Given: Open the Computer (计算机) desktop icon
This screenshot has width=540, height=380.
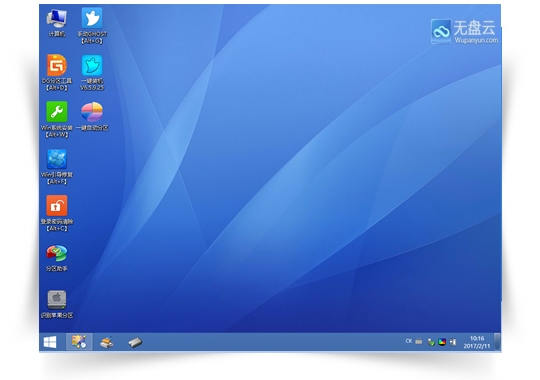Looking at the screenshot, I should tap(57, 23).
